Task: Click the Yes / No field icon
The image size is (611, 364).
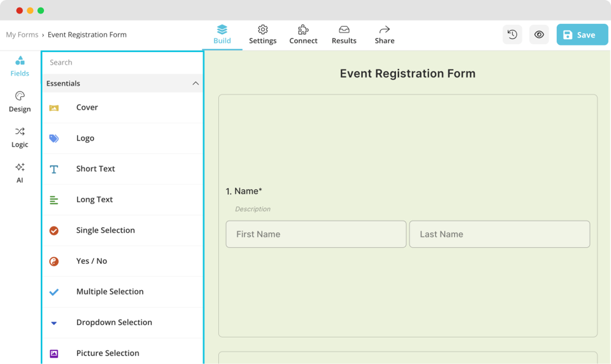Action: tap(54, 261)
